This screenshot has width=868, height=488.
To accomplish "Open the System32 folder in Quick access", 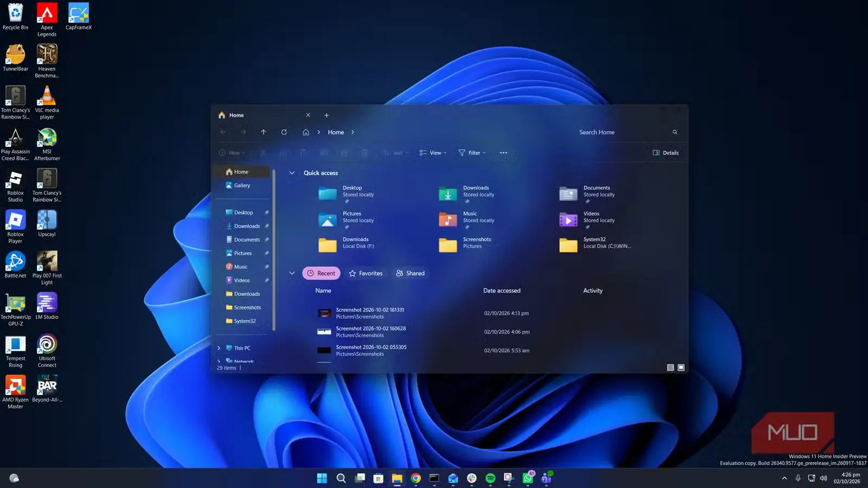I will 595,245.
